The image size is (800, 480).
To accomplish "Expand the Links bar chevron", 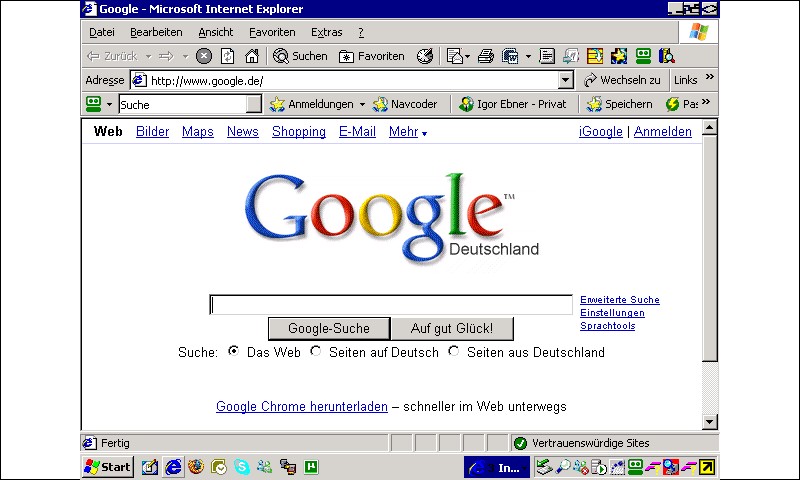I will point(710,77).
